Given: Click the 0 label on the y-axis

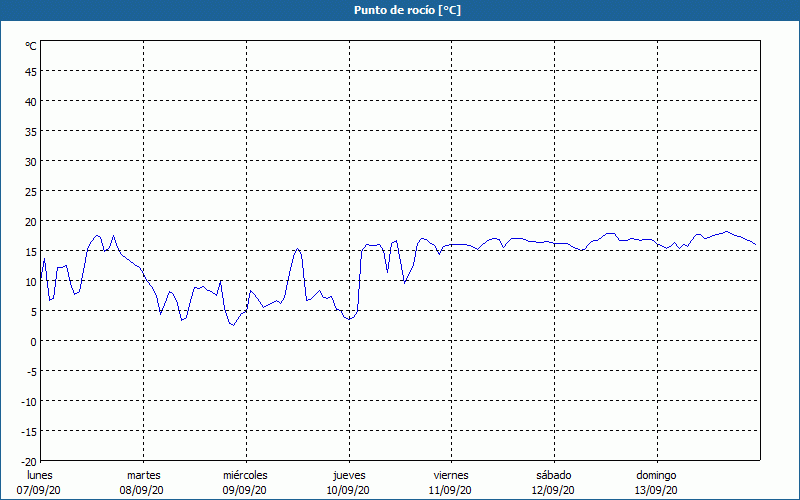Looking at the screenshot, I should [x=33, y=341].
